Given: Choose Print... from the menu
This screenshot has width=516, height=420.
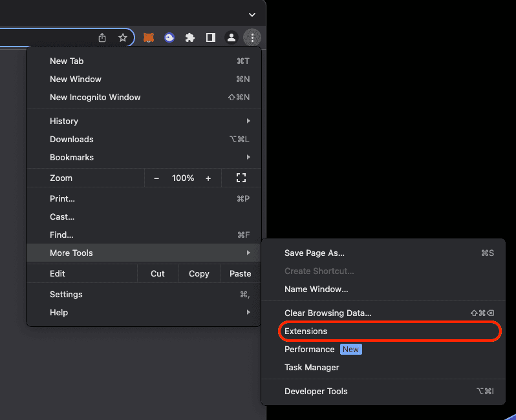Looking at the screenshot, I should pyautogui.click(x=144, y=198).
